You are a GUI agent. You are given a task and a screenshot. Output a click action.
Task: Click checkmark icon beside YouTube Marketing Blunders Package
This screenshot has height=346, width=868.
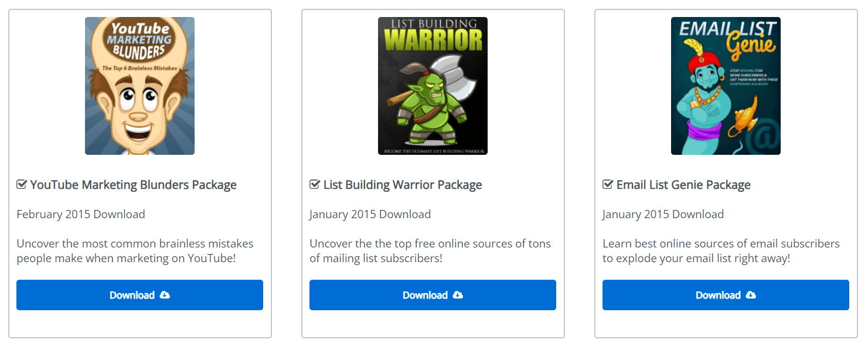point(22,185)
